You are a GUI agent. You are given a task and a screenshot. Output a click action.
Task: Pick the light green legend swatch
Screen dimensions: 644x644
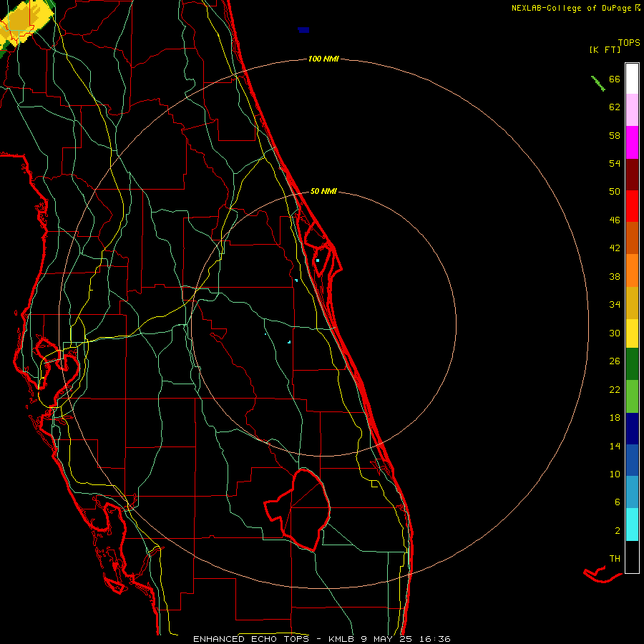(x=632, y=396)
